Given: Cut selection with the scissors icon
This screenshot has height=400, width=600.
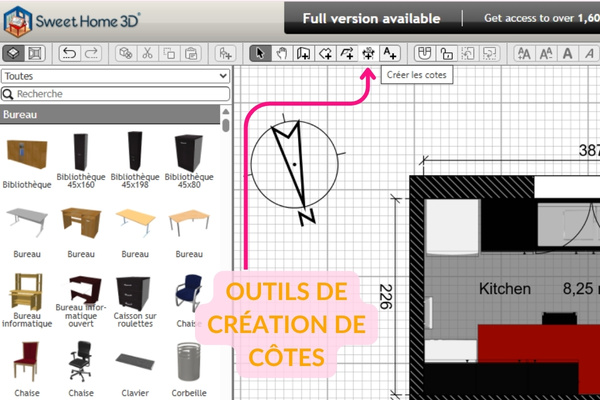Looking at the screenshot, I should tap(147, 53).
